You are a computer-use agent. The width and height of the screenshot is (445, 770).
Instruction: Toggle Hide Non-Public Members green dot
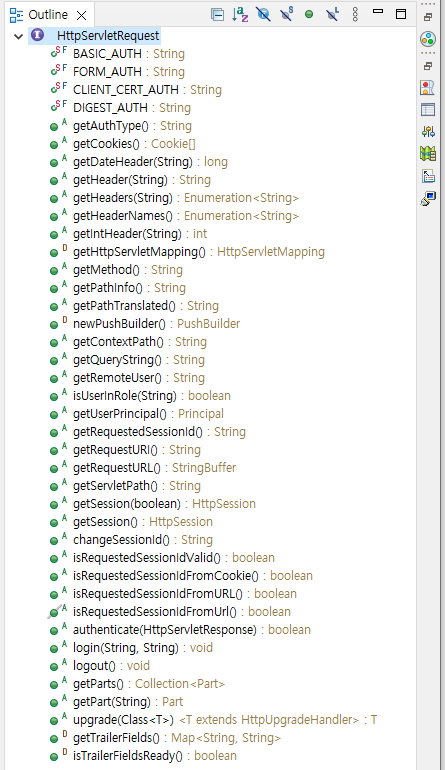[309, 14]
